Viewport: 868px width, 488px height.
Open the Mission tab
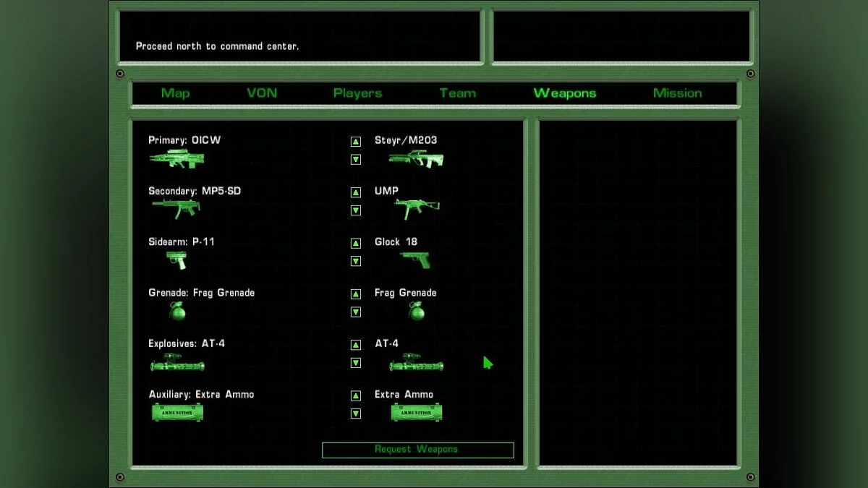pyautogui.click(x=678, y=93)
